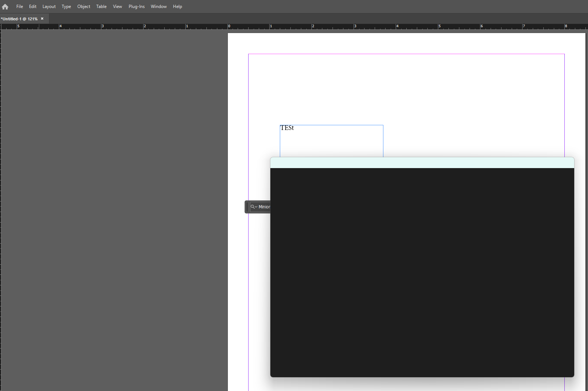Open the Layout menu
The width and height of the screenshot is (588, 391).
pos(49,6)
